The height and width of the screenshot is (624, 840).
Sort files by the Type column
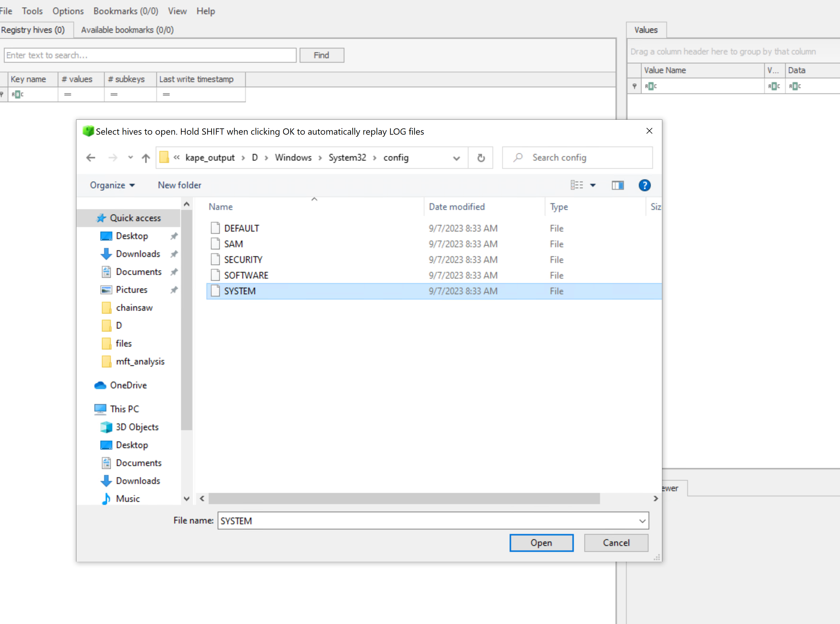click(559, 207)
